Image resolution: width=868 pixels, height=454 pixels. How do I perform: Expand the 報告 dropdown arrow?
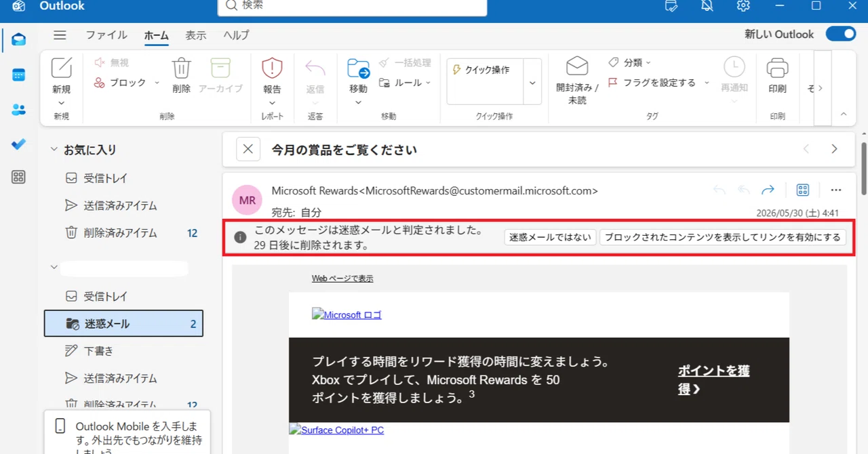272,103
